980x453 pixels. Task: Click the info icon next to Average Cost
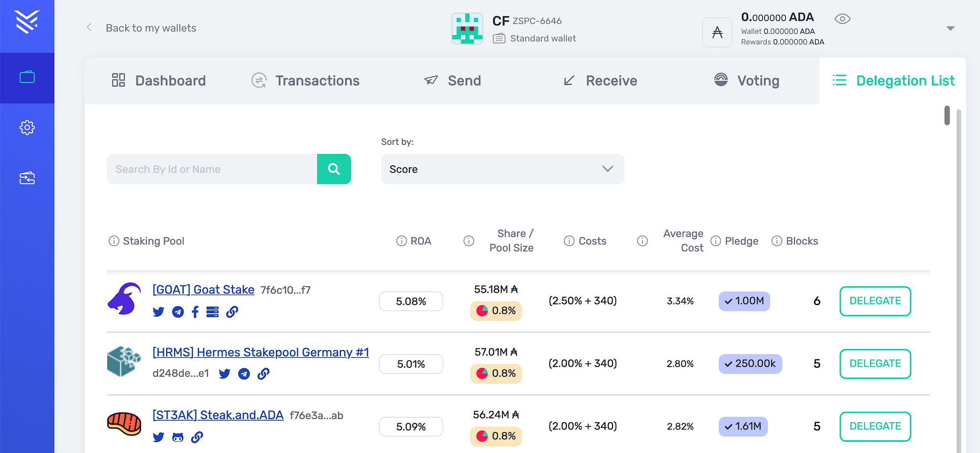click(642, 241)
